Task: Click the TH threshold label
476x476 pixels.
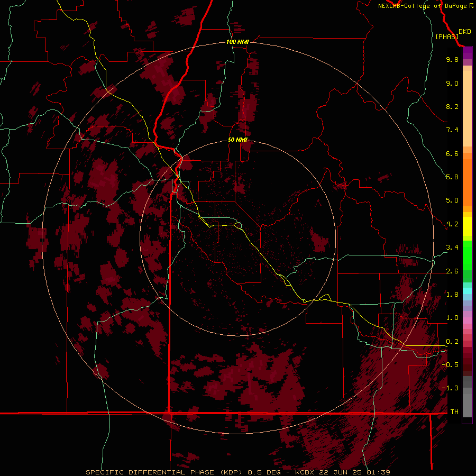Action: coord(454,411)
